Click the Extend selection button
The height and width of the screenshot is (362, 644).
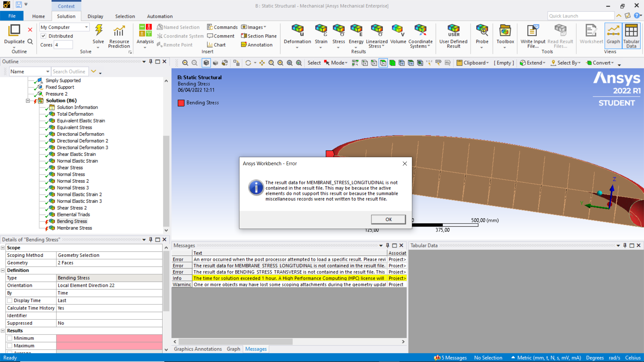pos(532,63)
